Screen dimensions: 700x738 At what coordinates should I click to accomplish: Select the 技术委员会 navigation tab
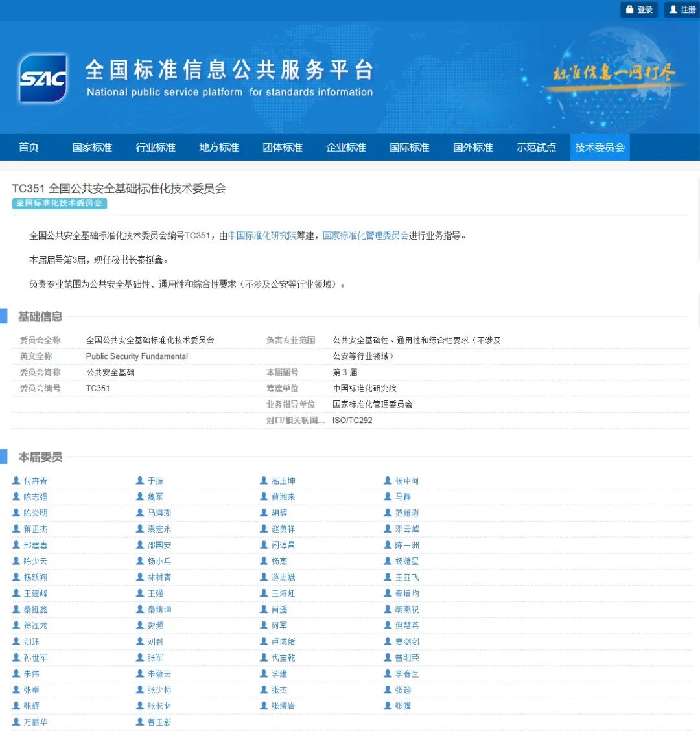point(600,147)
